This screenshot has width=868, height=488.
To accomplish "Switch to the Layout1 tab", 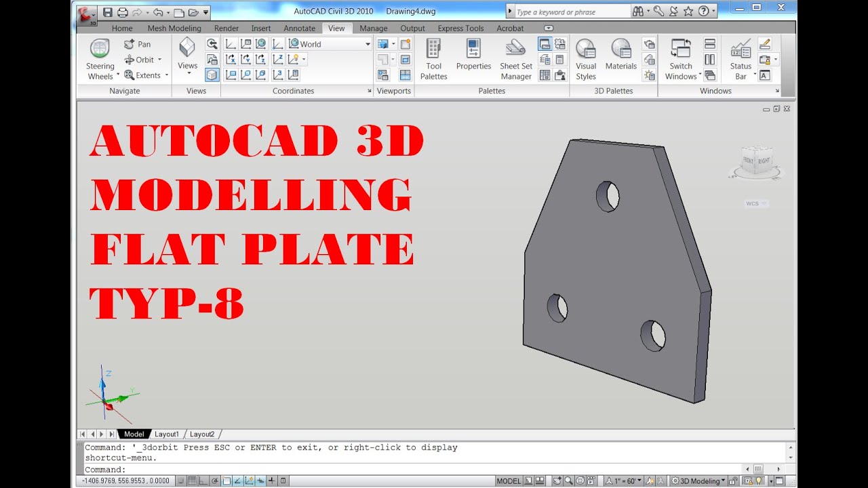I will 167,434.
